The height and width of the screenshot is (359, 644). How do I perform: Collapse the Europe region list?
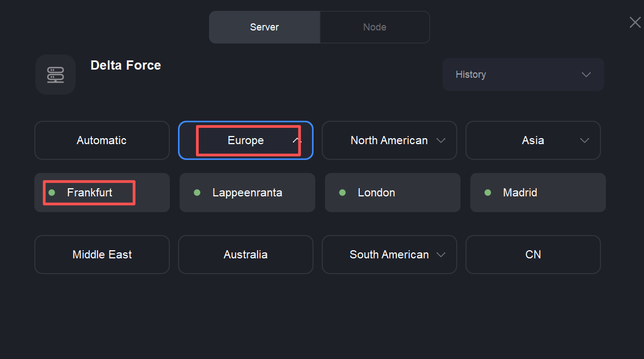[x=246, y=140]
